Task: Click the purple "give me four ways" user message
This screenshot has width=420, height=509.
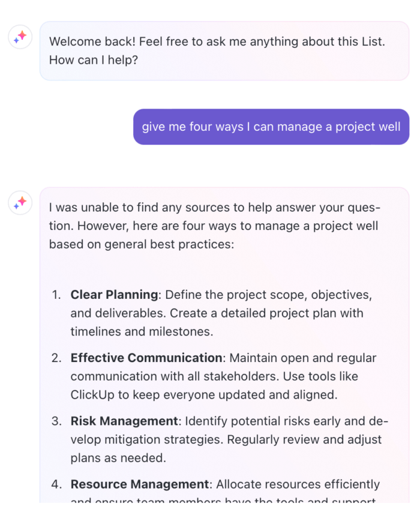Action: pyautogui.click(x=271, y=127)
